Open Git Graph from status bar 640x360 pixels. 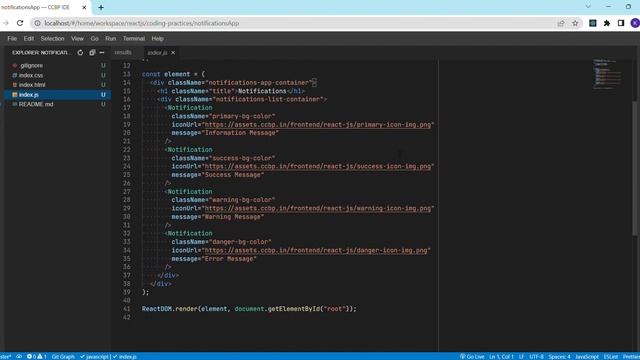pyautogui.click(x=63, y=356)
